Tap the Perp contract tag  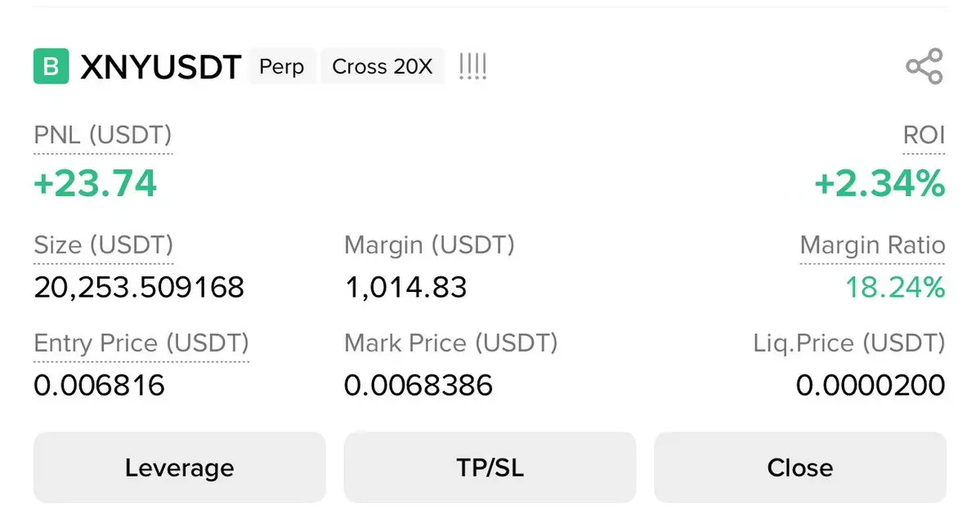point(281,66)
